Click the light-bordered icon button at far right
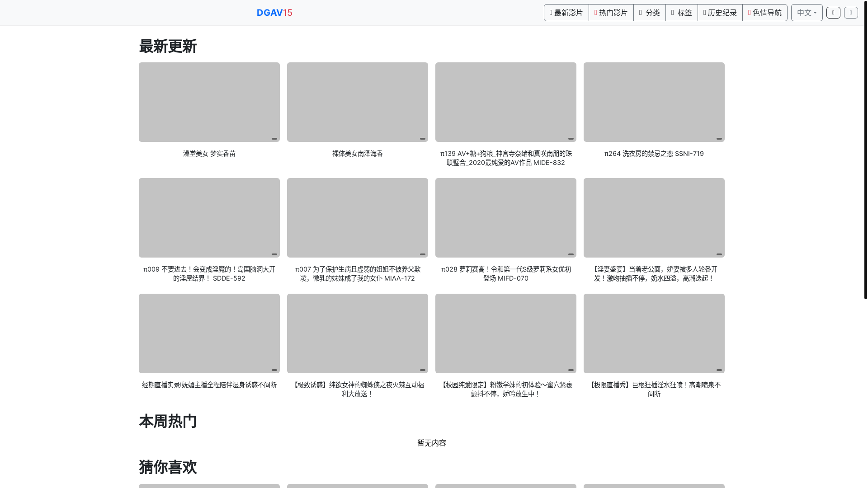Viewport: 868px width, 488px height. point(851,13)
